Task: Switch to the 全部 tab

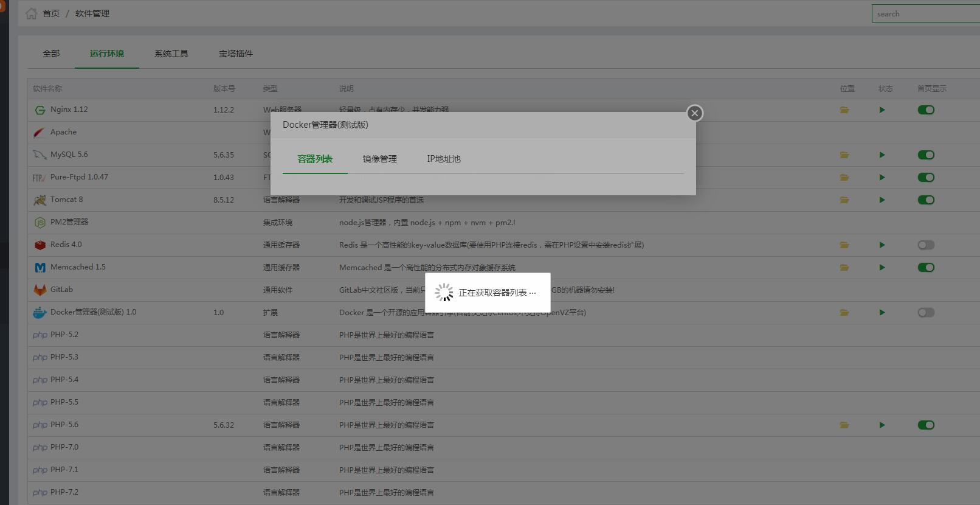Action: [x=51, y=54]
